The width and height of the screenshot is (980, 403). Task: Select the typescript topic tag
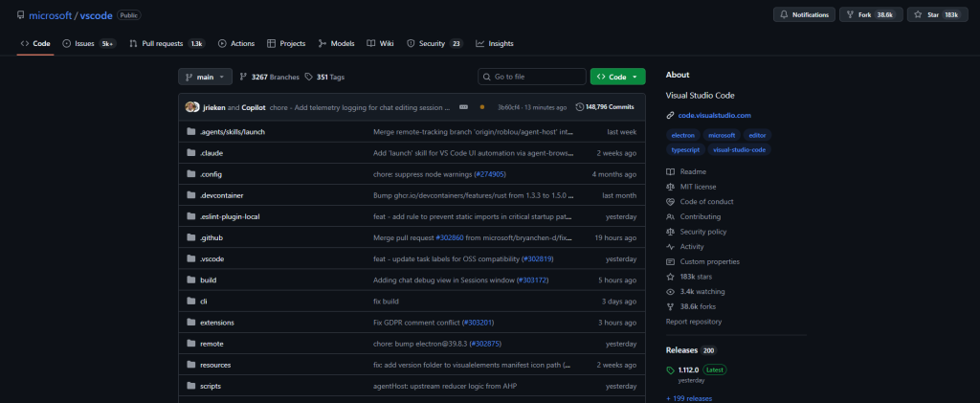point(685,150)
